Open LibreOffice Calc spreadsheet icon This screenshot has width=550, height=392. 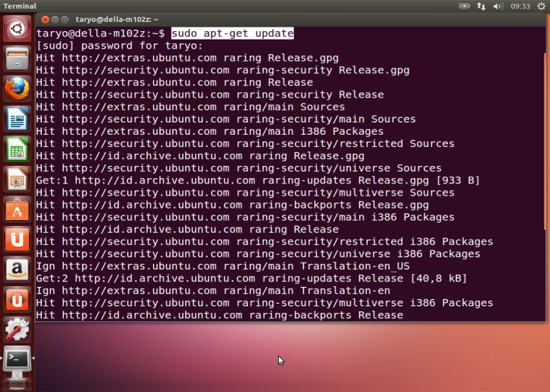(x=17, y=149)
